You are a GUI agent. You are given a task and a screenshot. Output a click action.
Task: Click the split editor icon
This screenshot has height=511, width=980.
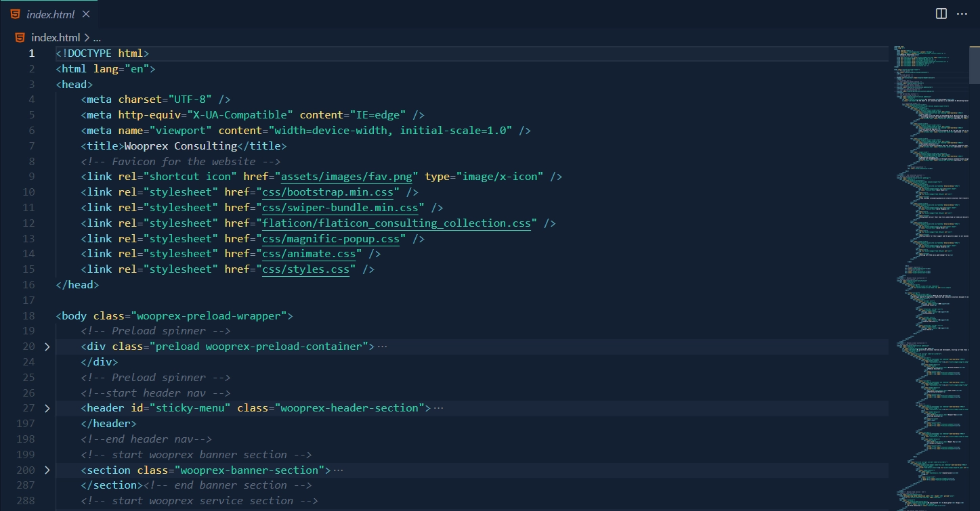pyautogui.click(x=941, y=14)
